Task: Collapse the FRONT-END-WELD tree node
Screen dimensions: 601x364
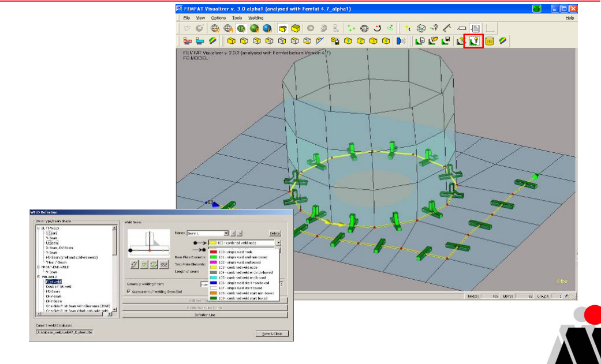Action: [38, 267]
